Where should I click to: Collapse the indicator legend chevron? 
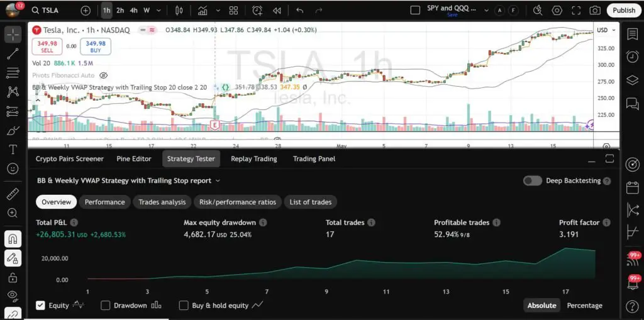coord(37,100)
